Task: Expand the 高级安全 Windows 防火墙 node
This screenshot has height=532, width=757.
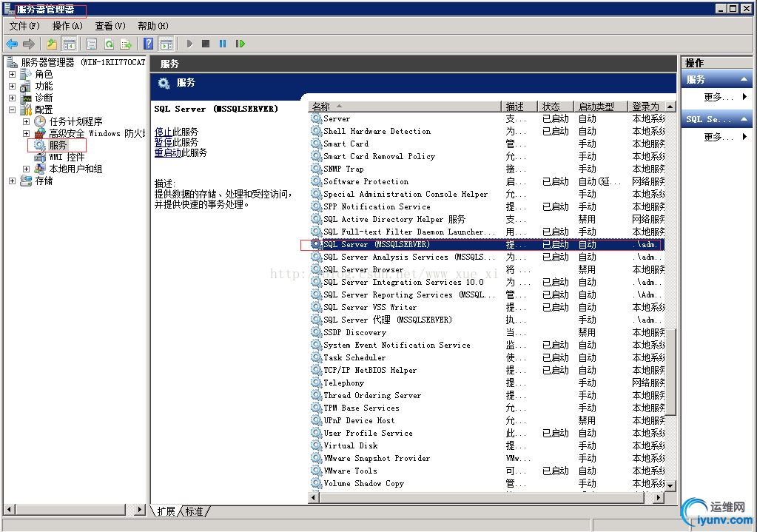Action: 26,133
